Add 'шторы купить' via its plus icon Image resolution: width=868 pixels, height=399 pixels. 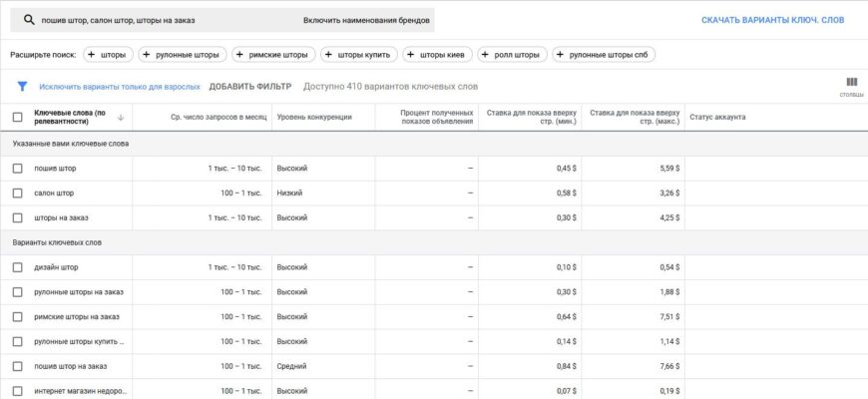point(328,55)
